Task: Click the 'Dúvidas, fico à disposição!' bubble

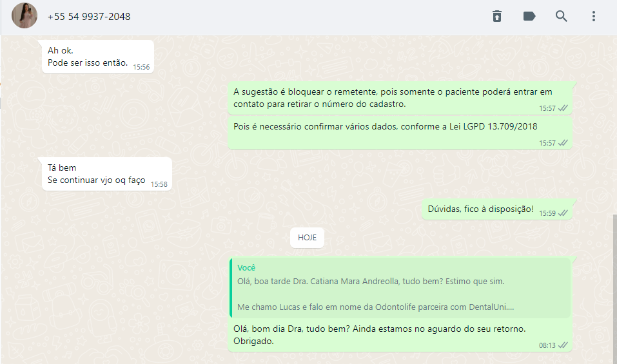Action: click(x=497, y=209)
